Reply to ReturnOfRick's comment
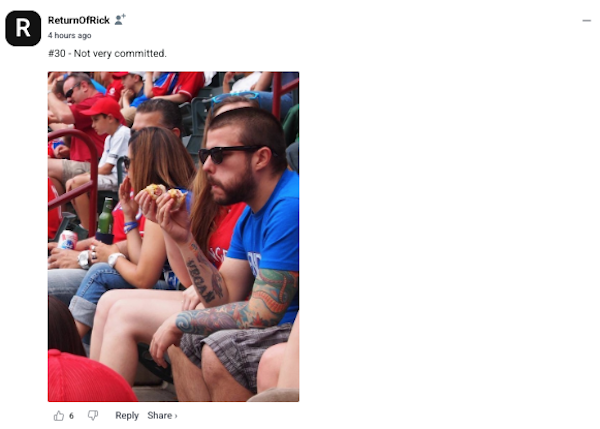Image resolution: width=600 pixels, height=429 pixels. (127, 416)
